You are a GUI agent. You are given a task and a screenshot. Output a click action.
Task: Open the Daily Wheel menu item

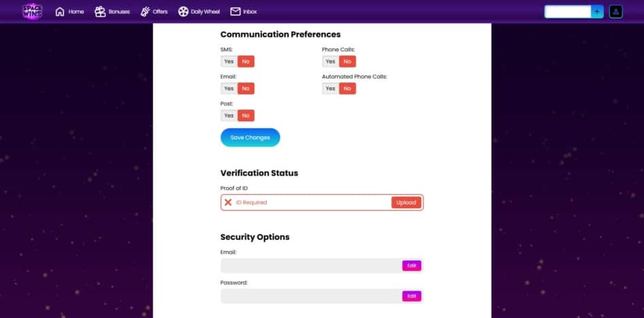(x=199, y=12)
